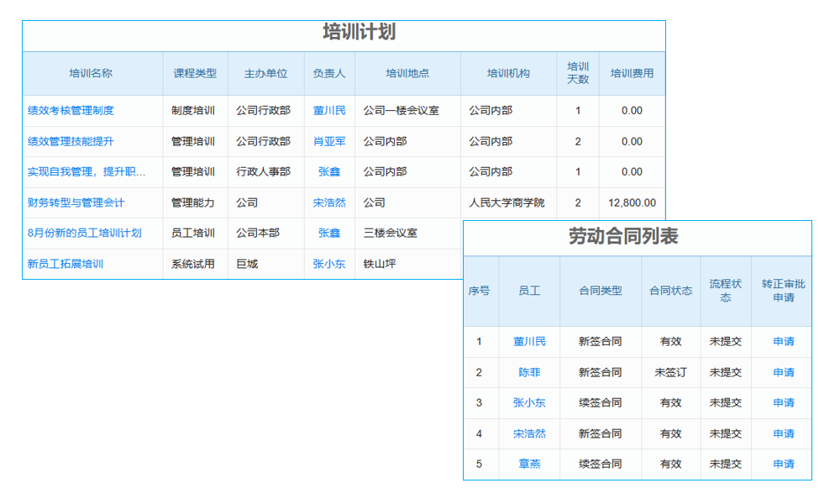Open 肖亚军's profile from the training table

tap(329, 141)
